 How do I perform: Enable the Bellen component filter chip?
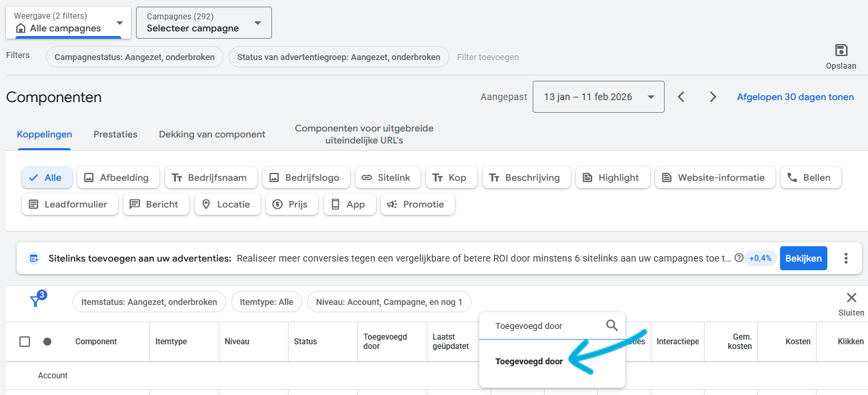(x=811, y=177)
